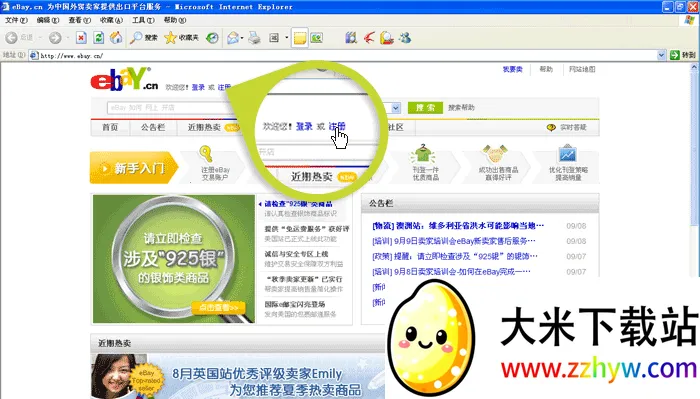Click the 点击查看 button on banner
This screenshot has height=399, width=700.
(219, 308)
